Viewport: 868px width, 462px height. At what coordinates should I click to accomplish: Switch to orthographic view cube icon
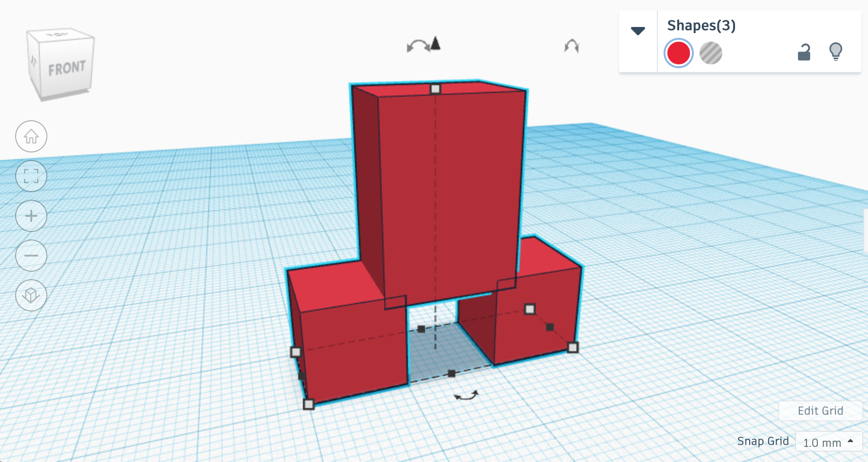tap(31, 295)
